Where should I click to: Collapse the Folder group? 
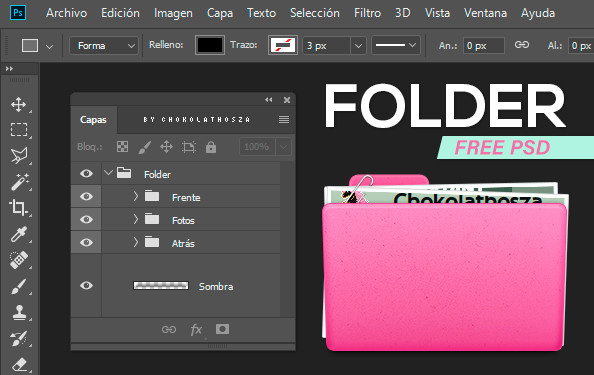point(108,173)
